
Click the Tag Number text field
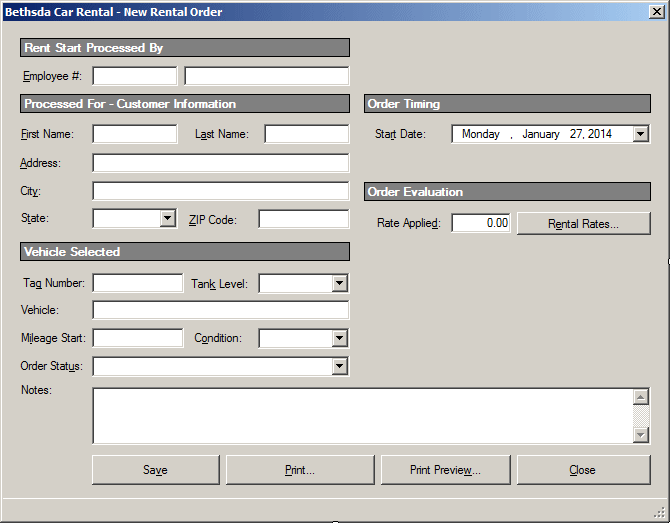138,283
